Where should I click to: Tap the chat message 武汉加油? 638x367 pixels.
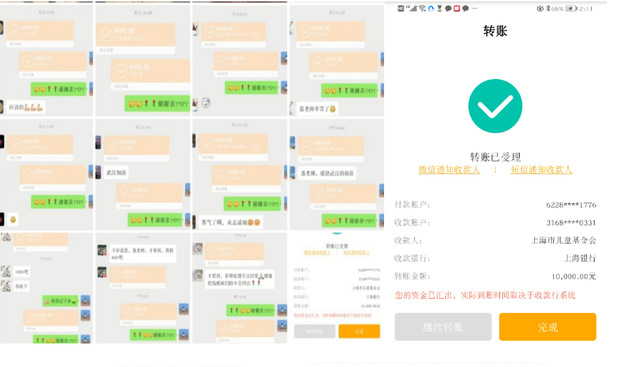(116, 173)
